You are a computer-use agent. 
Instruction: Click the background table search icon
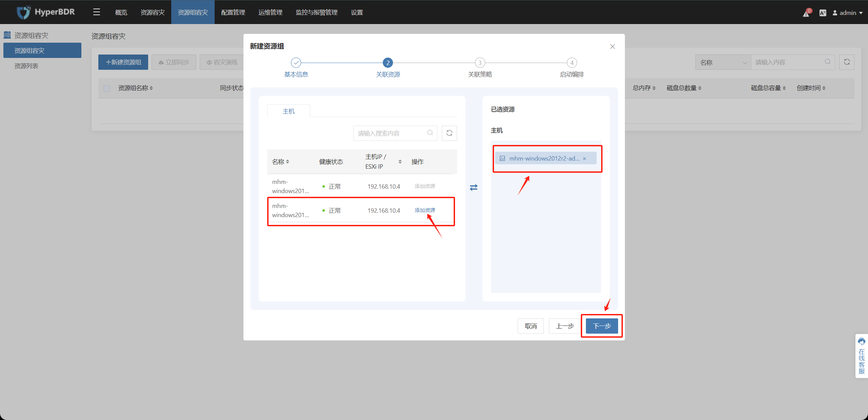pyautogui.click(x=828, y=62)
